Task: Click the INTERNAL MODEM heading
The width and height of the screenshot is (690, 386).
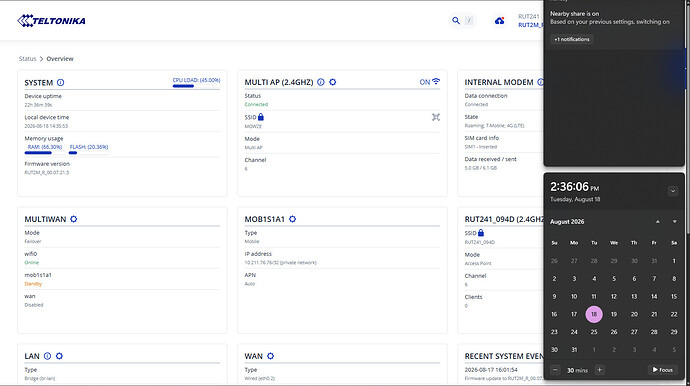Action: coord(499,82)
